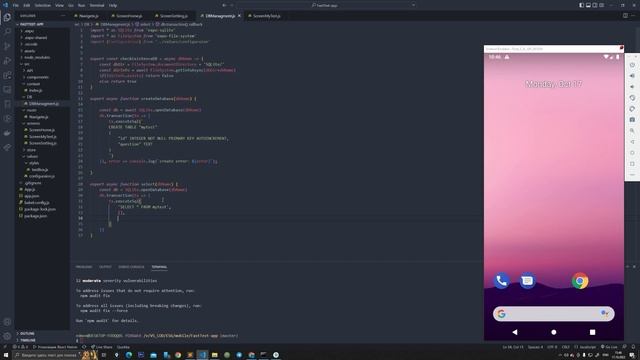The image size is (640, 360).
Task: Close the DBManagment.js tab
Action: coord(239,16)
